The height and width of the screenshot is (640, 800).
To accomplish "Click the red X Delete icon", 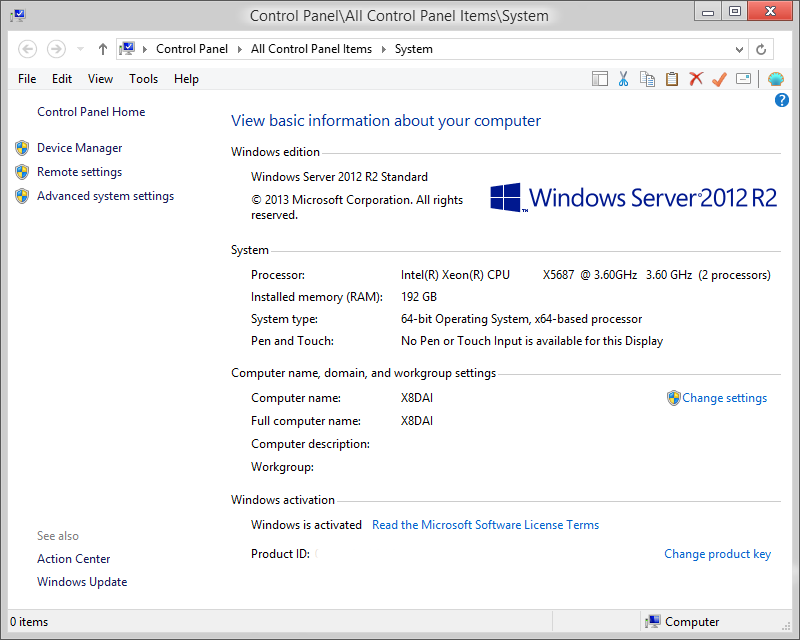I will coord(696,79).
